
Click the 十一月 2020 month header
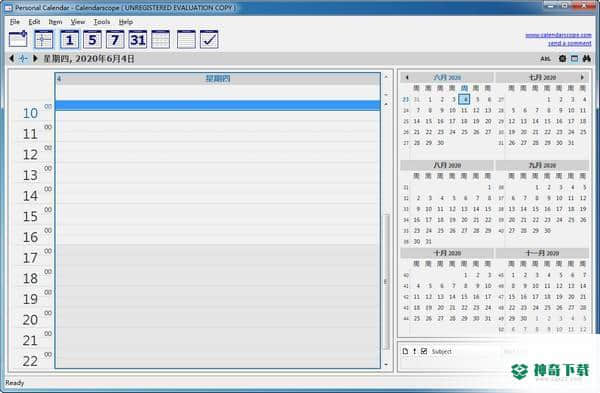click(542, 253)
